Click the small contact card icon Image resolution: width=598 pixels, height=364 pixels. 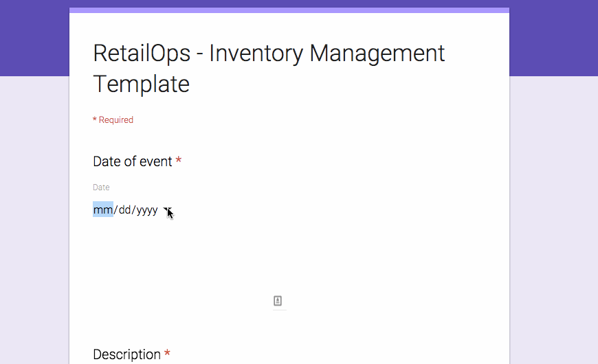(278, 301)
